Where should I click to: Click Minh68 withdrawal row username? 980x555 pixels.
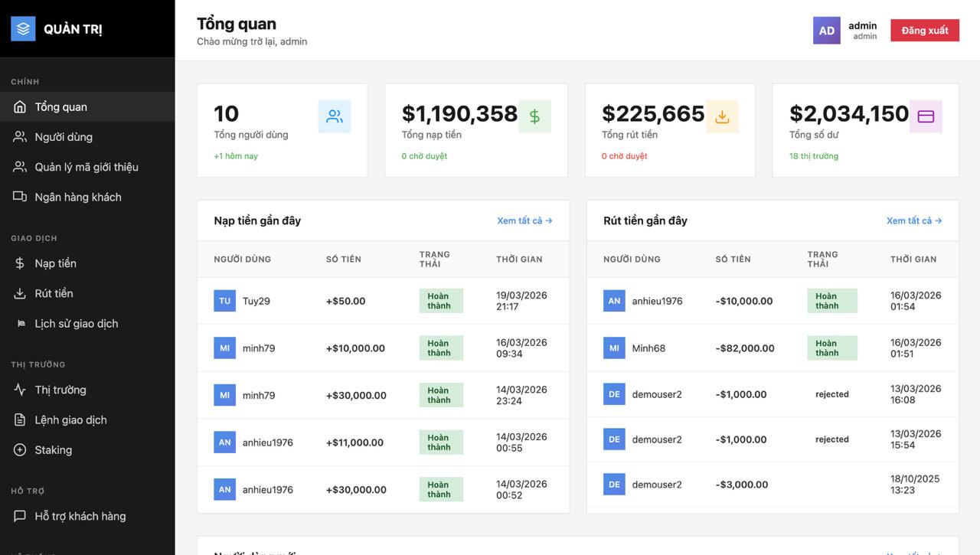[648, 348]
